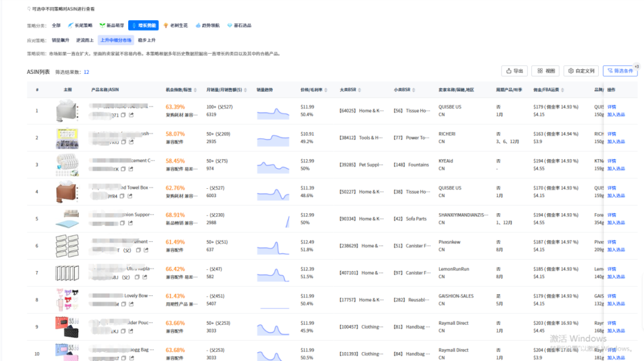Open 详情 for the LemonRunRun row
Screen dimensions: 644x361
point(612,269)
